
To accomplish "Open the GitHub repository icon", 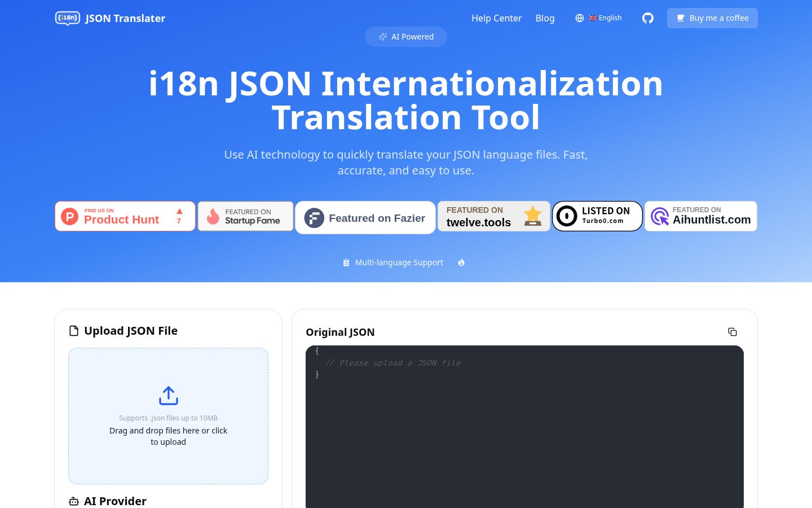I will (x=648, y=18).
